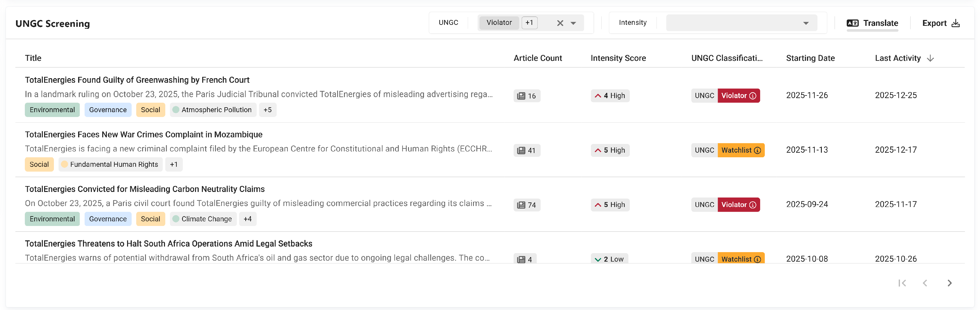The height and width of the screenshot is (310, 980).
Task: Click the down arrow on 2 Low score
Action: 598,259
